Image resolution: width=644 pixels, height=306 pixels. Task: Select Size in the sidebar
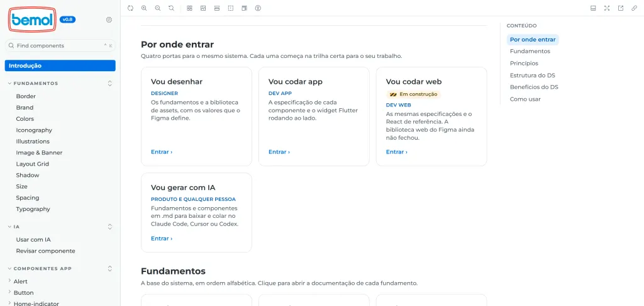[22, 186]
